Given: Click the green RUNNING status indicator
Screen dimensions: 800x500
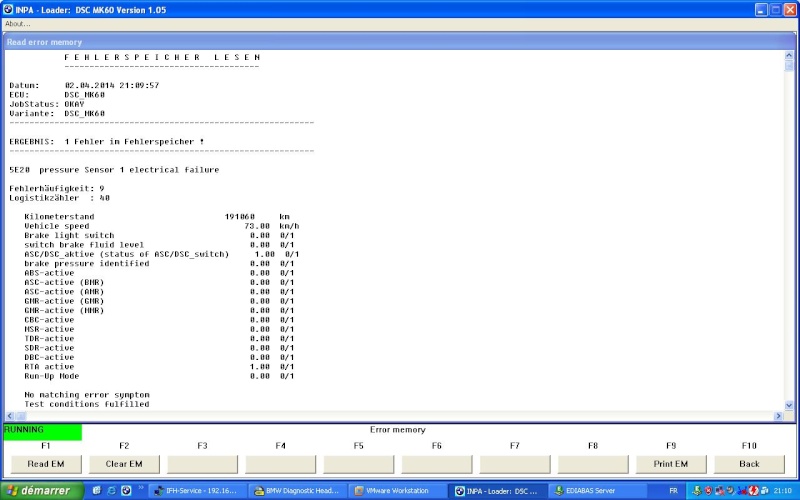Looking at the screenshot, I should click(43, 432).
